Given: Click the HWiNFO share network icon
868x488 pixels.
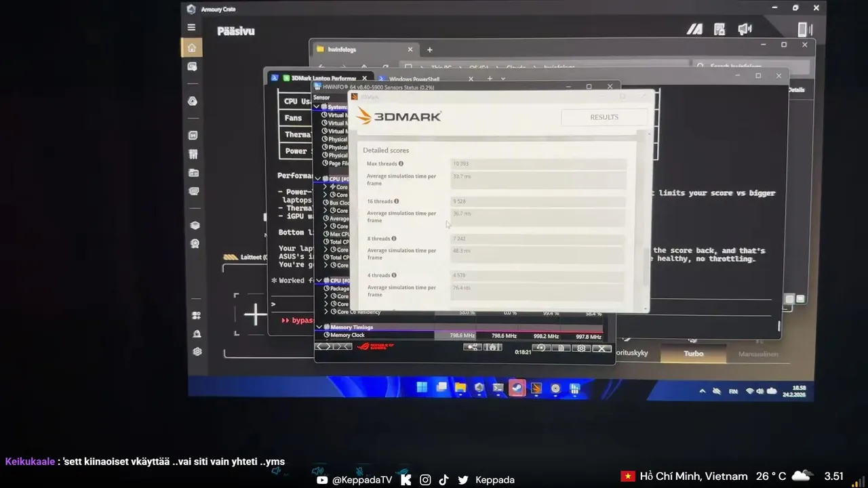Looking at the screenshot, I should click(472, 347).
